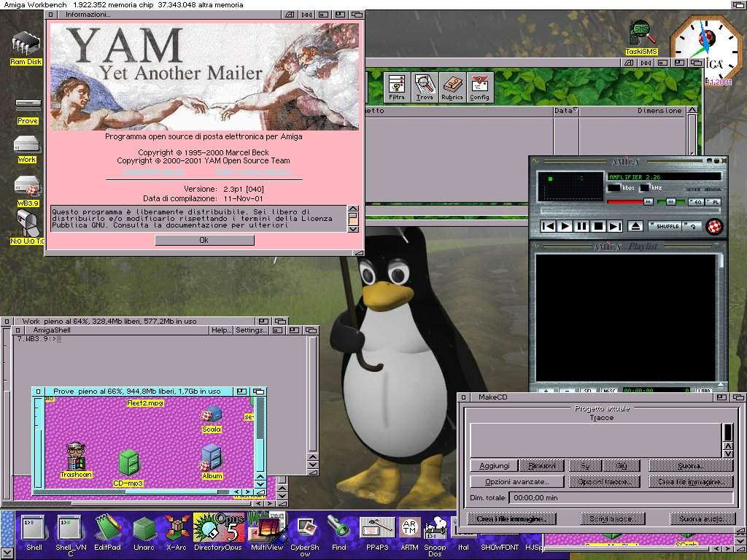
Task: Open the Config toolbar icon
Action: click(479, 87)
